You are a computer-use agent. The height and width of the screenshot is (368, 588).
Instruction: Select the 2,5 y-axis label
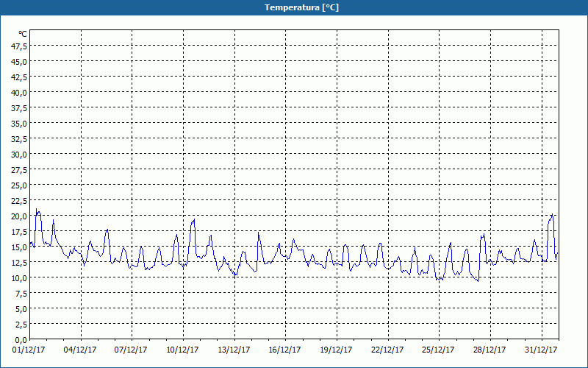click(x=21, y=325)
